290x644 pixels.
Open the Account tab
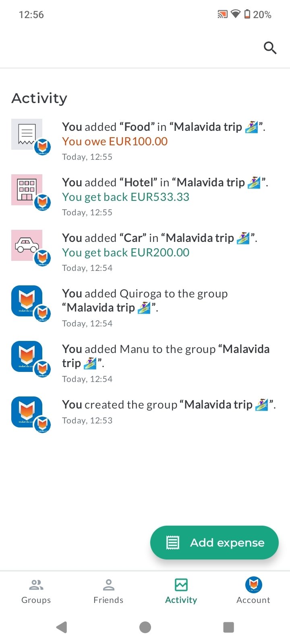click(253, 591)
